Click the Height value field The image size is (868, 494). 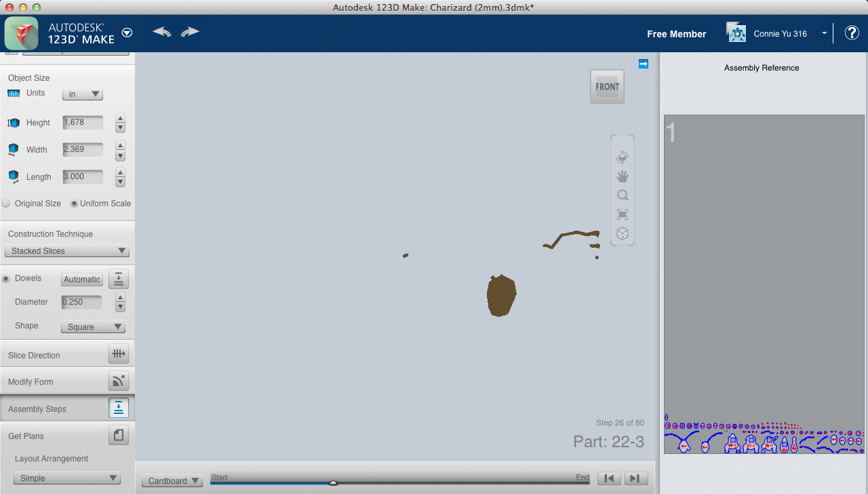(x=83, y=122)
